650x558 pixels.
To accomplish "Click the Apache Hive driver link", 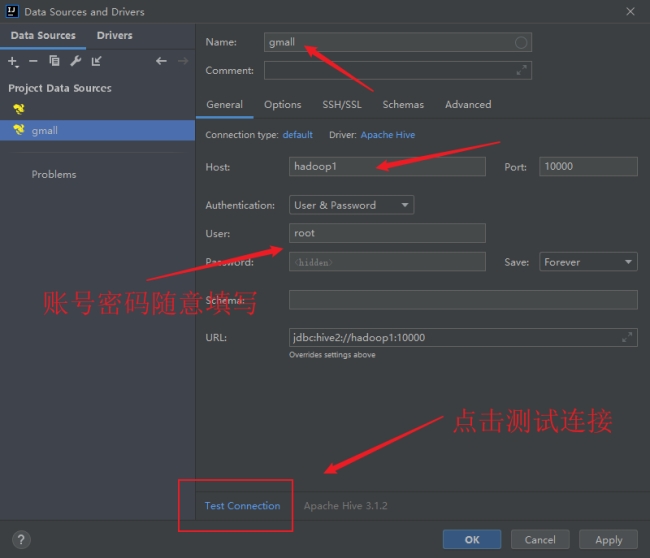I will [388, 135].
